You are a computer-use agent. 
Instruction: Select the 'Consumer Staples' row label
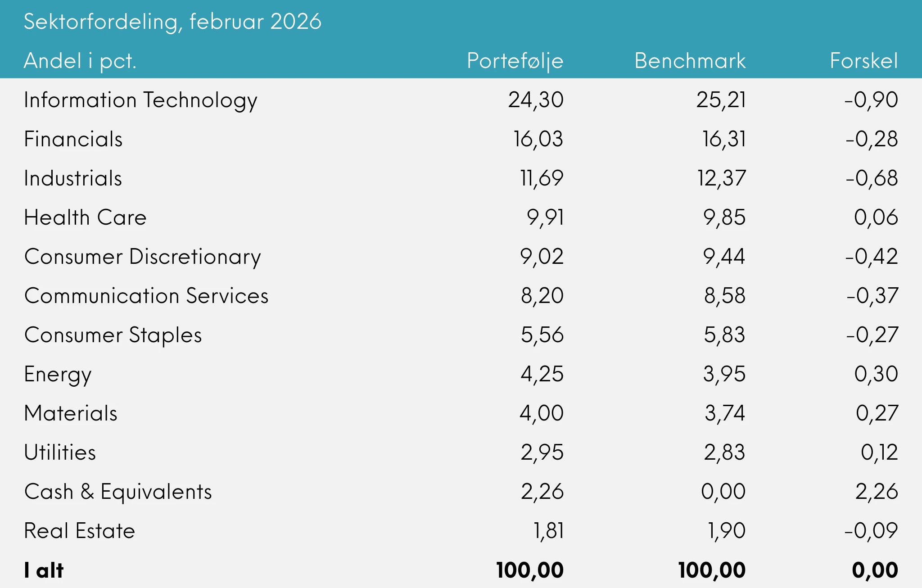tap(113, 335)
